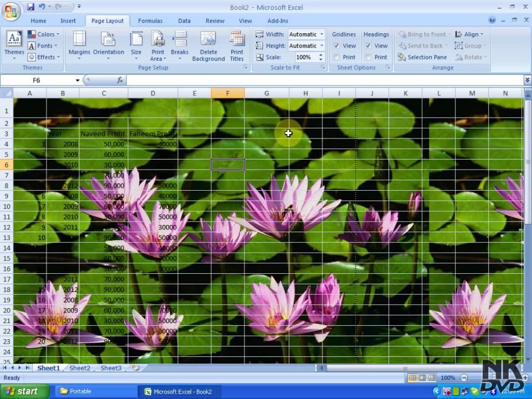Select column F header
Viewport: 532px width, 399px height.
coord(228,93)
